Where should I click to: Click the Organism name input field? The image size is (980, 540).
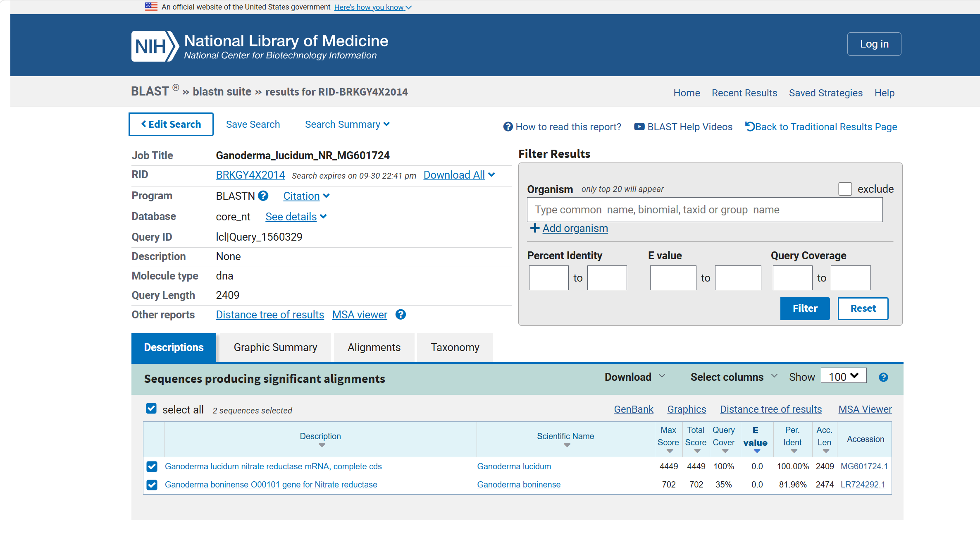pyautogui.click(x=705, y=210)
